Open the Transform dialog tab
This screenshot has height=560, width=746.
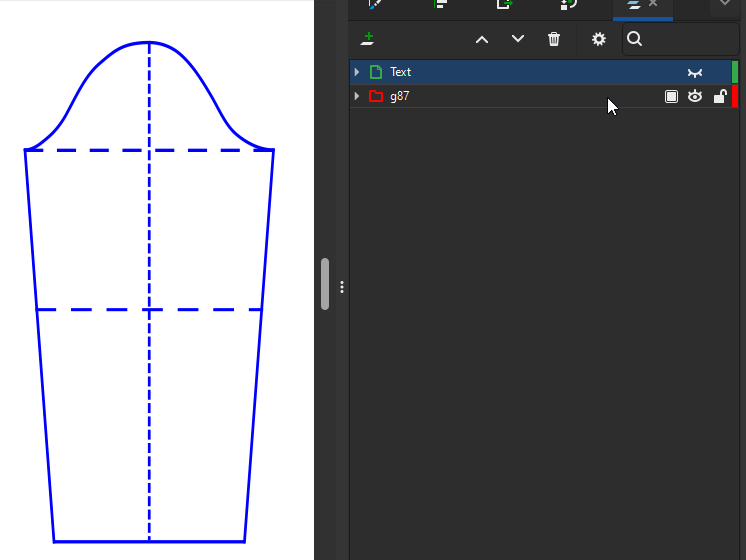tap(569, 4)
